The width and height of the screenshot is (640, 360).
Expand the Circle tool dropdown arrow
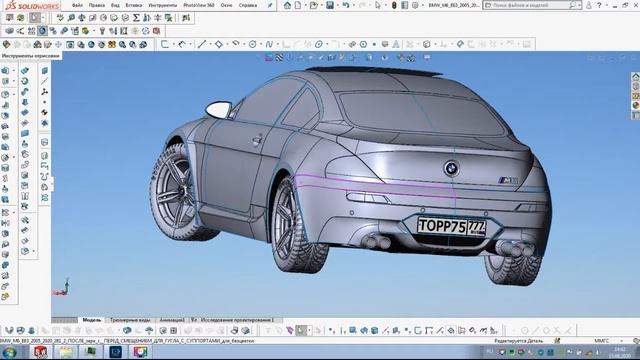260,44
